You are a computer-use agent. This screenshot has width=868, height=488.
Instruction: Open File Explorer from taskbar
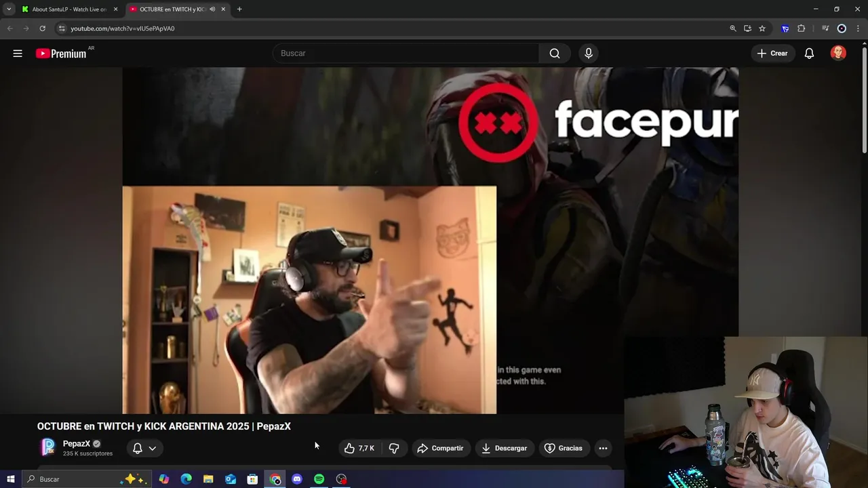pyautogui.click(x=208, y=479)
